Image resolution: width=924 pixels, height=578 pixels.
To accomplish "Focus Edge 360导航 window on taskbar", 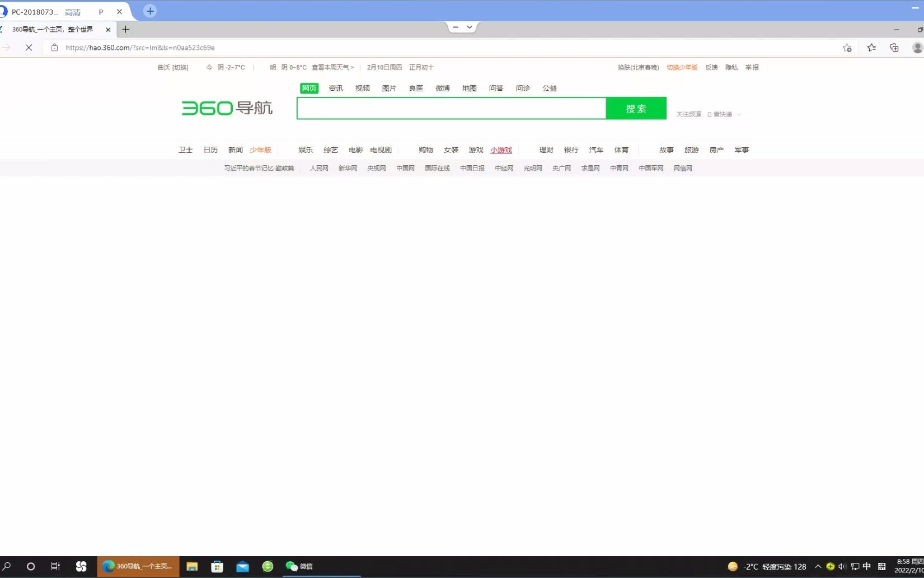I will click(138, 566).
